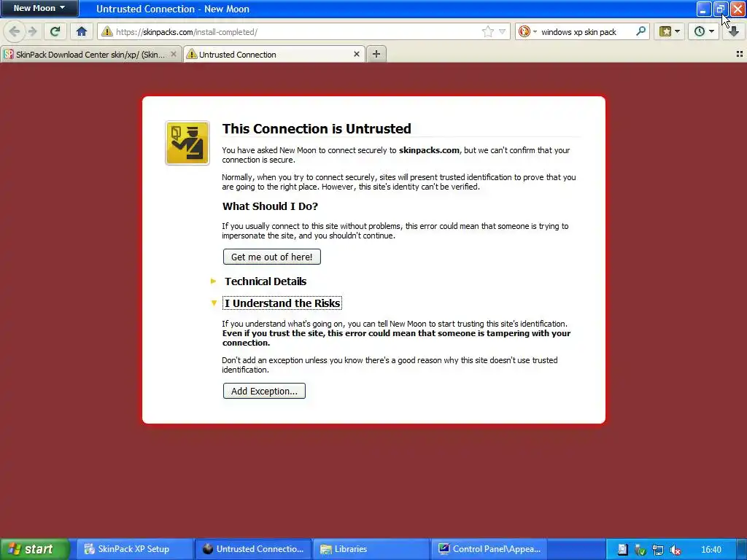Restore down the New Moon window
The width and height of the screenshot is (747, 560).
720,9
